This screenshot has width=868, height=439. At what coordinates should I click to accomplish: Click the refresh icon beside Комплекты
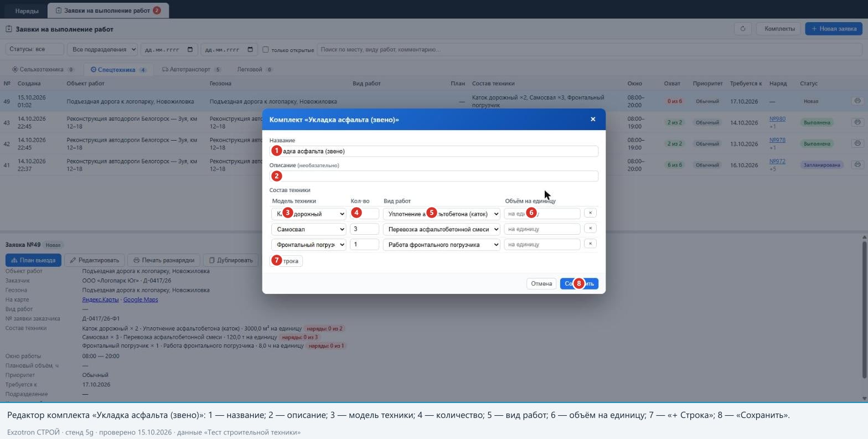[x=742, y=29]
